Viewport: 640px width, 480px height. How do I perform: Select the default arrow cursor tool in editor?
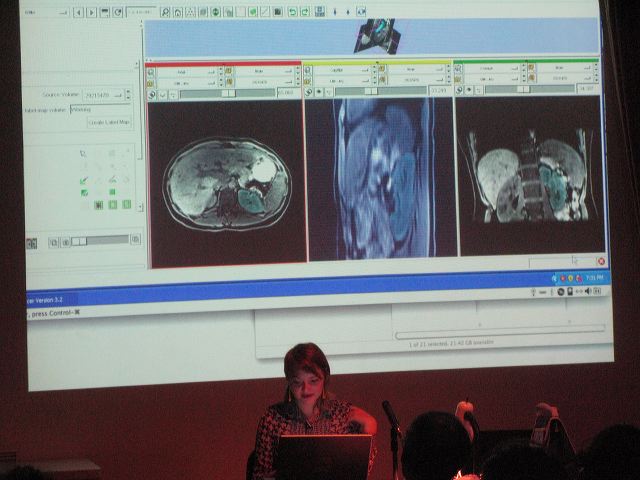[84, 154]
